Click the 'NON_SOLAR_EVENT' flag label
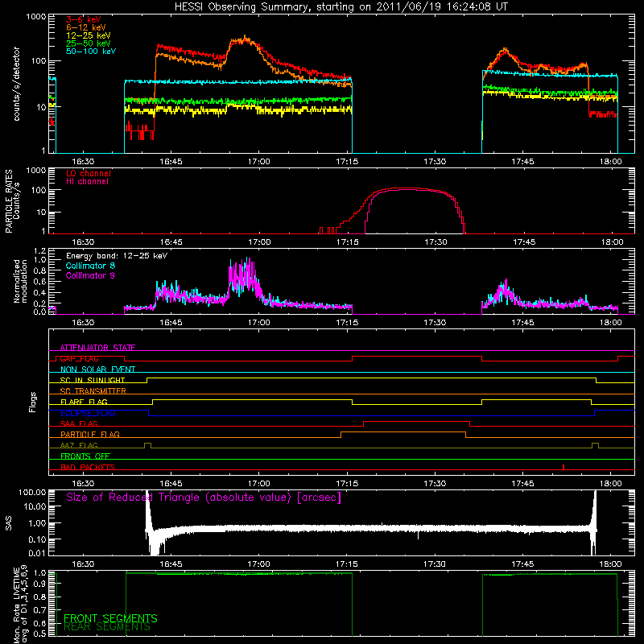The image size is (644, 644). point(97,369)
